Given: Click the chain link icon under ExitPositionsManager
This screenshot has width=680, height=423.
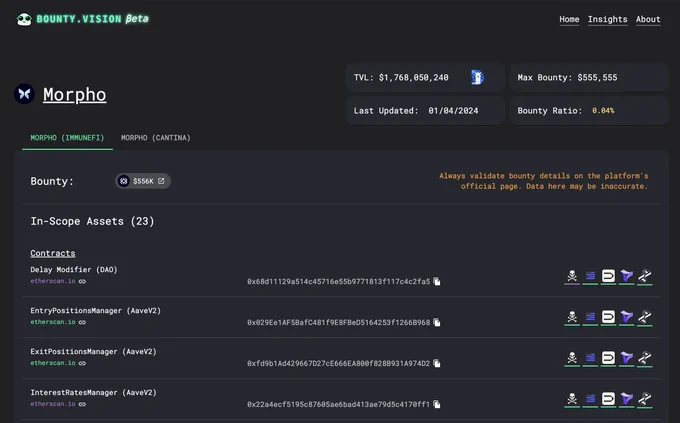Looking at the screenshot, I should (82, 363).
